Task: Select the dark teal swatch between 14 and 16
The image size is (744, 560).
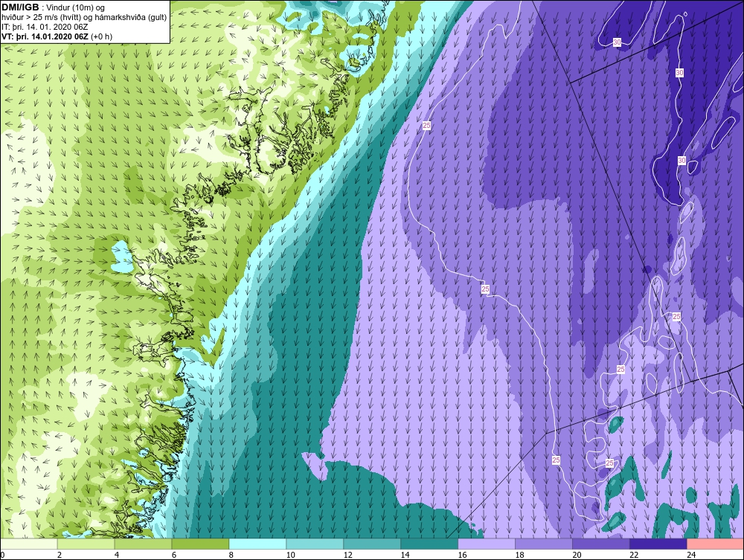Action: 429,544
